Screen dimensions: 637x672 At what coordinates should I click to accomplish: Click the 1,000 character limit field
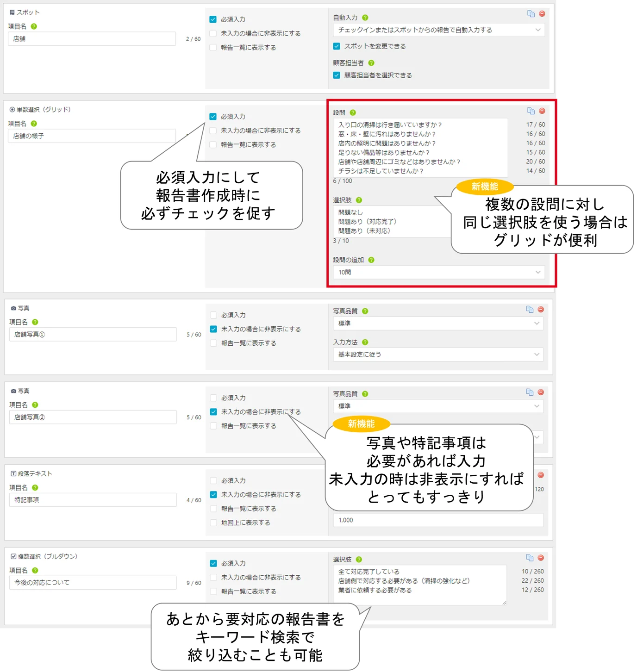click(x=438, y=520)
